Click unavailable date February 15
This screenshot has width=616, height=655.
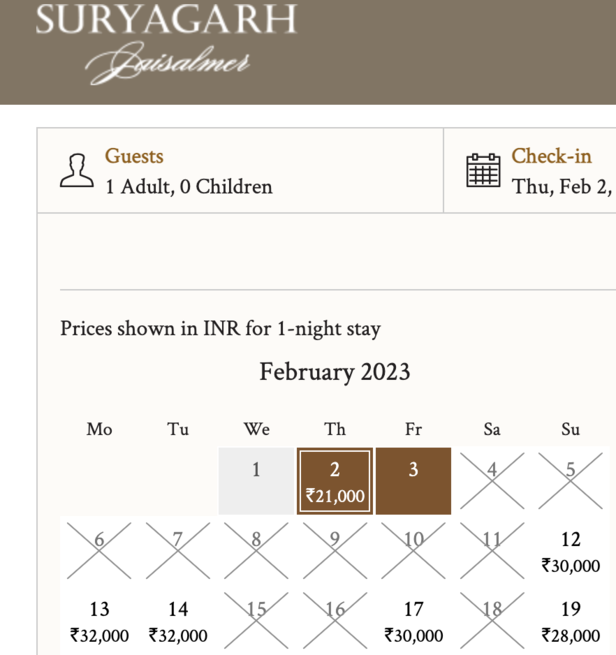tap(256, 621)
